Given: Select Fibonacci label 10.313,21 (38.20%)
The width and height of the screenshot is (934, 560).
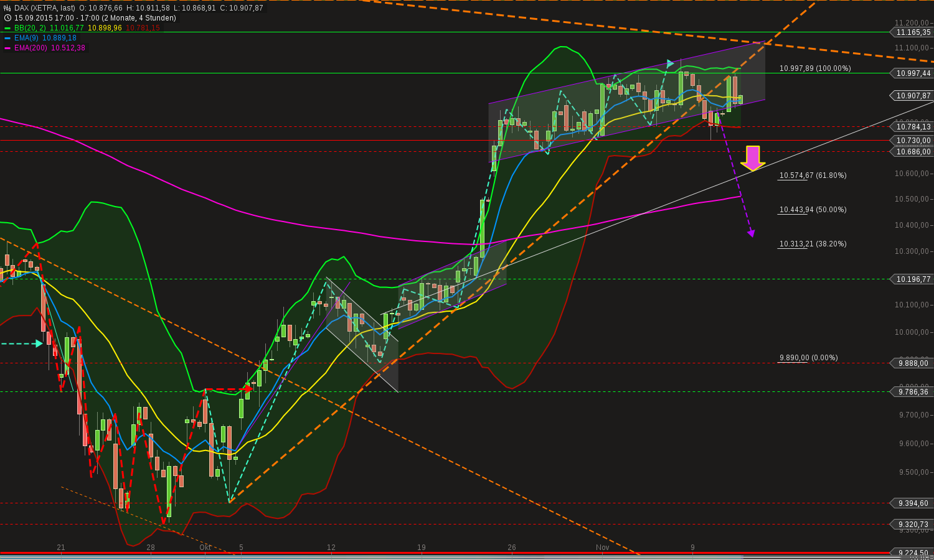Looking at the screenshot, I should click(813, 244).
